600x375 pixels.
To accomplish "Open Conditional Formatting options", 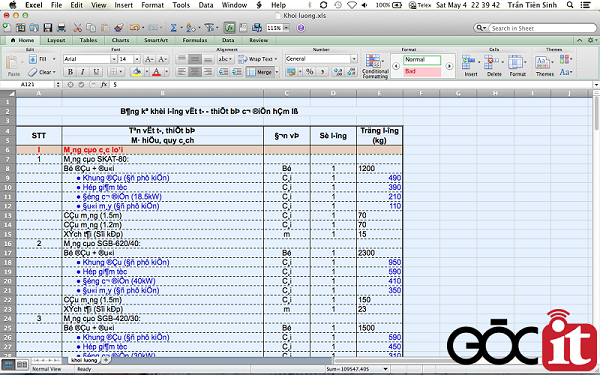I will (375, 67).
